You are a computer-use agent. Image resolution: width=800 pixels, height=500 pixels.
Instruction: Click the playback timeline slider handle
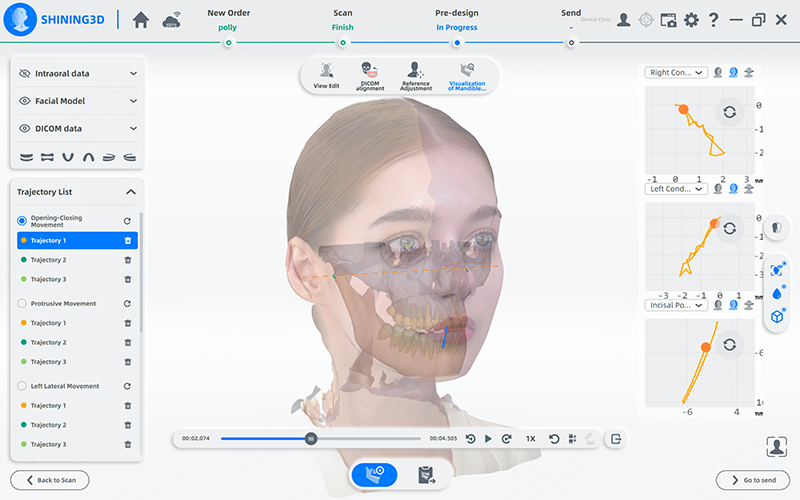311,438
